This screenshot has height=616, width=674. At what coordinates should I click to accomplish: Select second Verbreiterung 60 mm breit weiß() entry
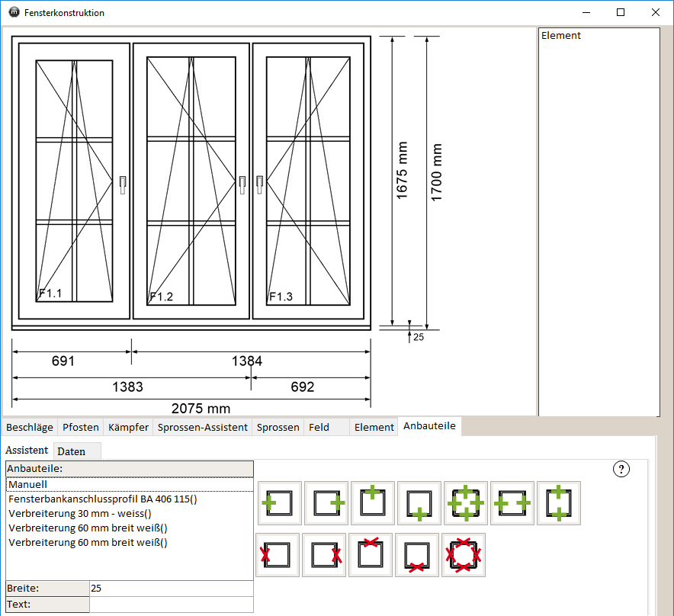pyautogui.click(x=130, y=543)
